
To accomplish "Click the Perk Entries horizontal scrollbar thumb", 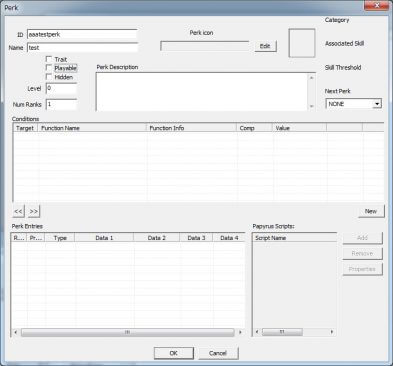I will point(128,332).
